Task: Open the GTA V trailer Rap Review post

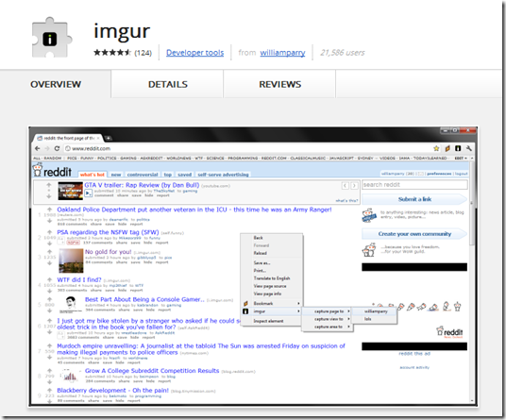Action: 142,185
